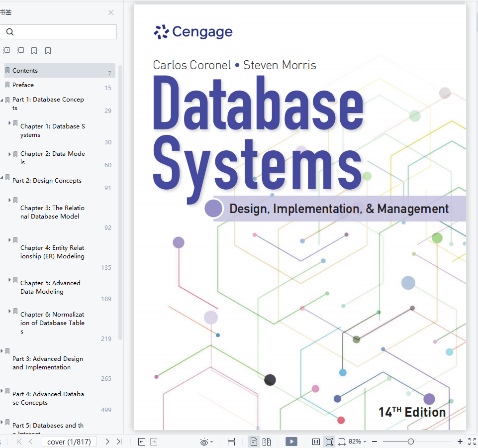Viewport: 478px width, 448px height.
Task: Select Chapter 6: Normalization of Database Tables bookmark
Action: coord(52,323)
